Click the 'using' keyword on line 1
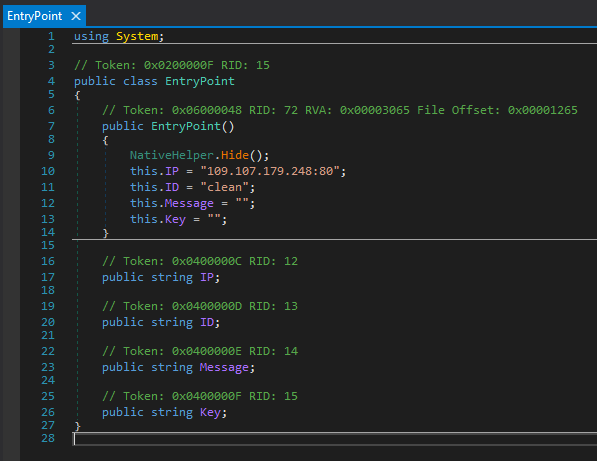The width and height of the screenshot is (597, 461). [x=91, y=36]
